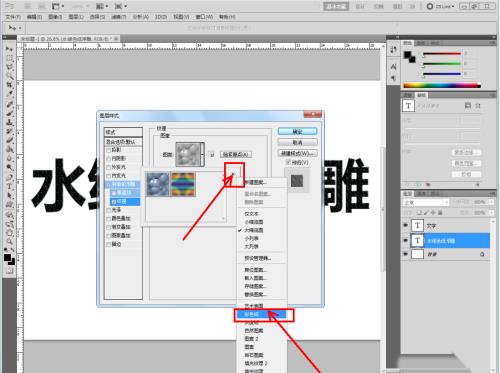
Task: Hide the top text layer eye icon
Action: tap(405, 226)
